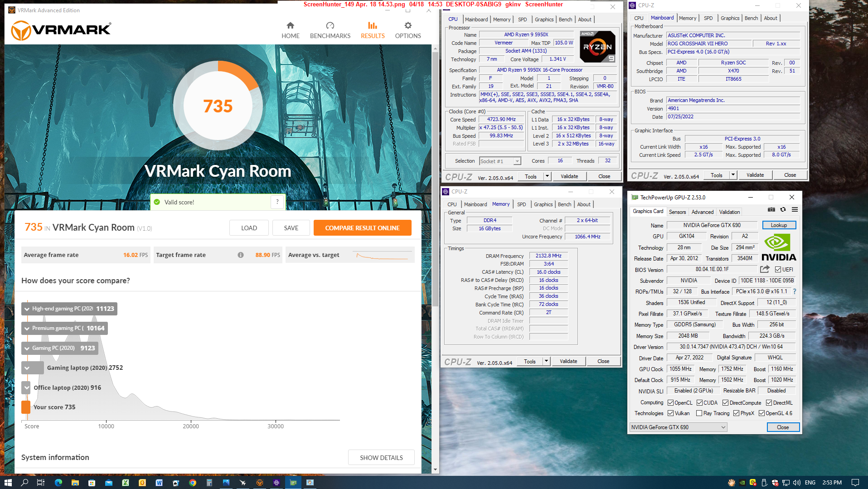Launch Word from taskbar
This screenshot has height=489, width=868.
(x=159, y=483)
